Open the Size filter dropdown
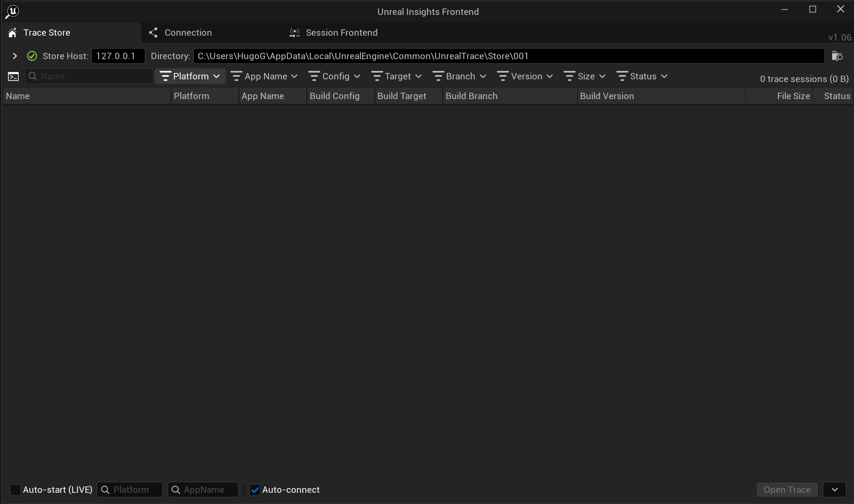Viewport: 854px width, 504px height. [585, 76]
